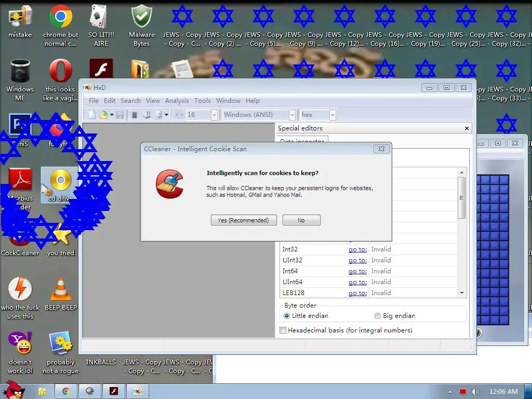Select Little endian byte order
Screen dimensions: 532x399
point(287,316)
